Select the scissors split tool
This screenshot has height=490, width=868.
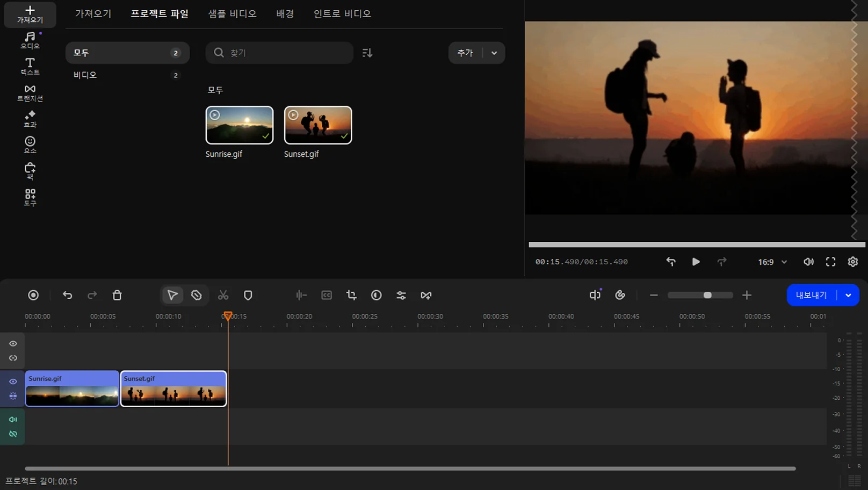[223, 295]
